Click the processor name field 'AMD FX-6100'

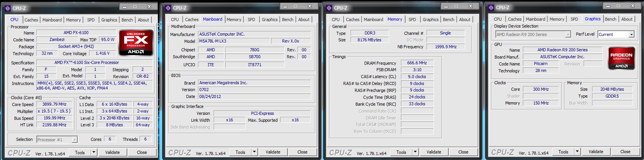click(x=76, y=33)
